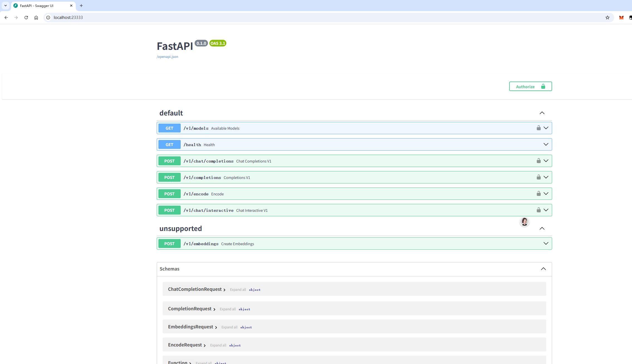
Task: Click the Swagger favicon on the tab
Action: tap(16, 6)
